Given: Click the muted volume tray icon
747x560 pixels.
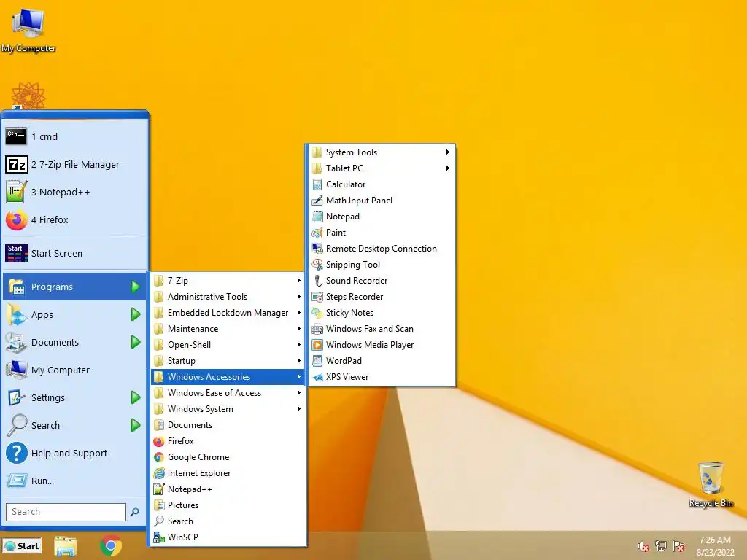Looking at the screenshot, I should tap(643, 546).
